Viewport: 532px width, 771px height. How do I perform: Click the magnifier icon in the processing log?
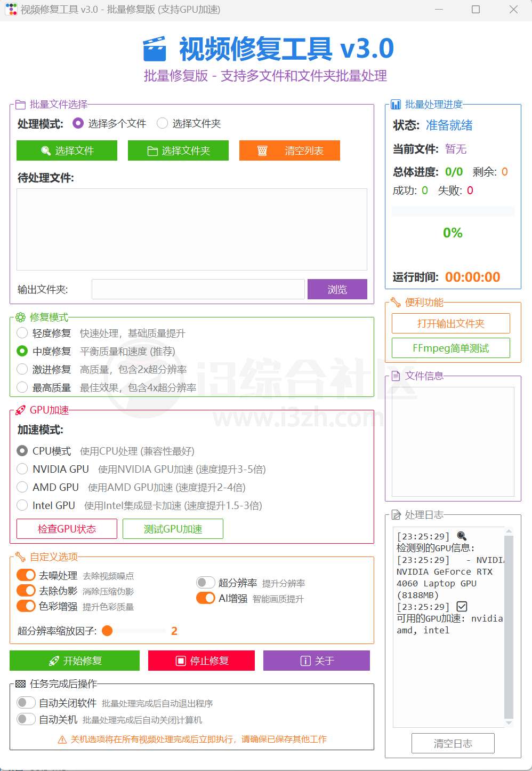point(462,536)
